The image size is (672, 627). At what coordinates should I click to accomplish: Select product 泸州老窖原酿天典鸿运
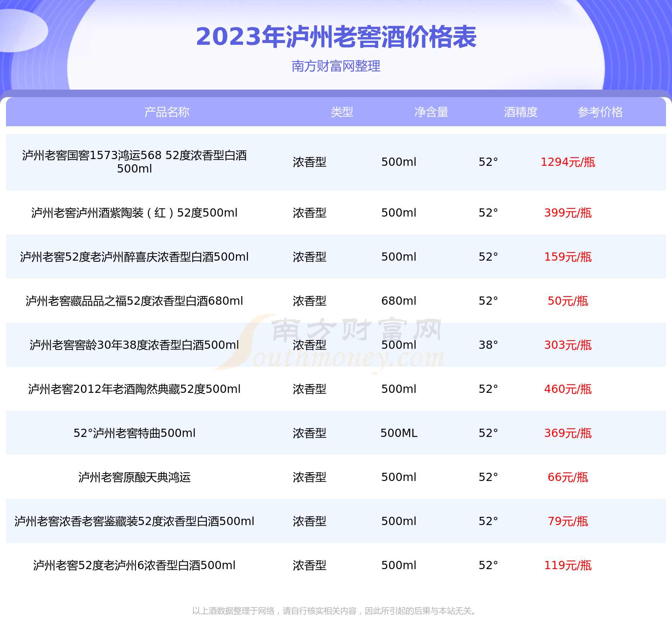pos(134,477)
